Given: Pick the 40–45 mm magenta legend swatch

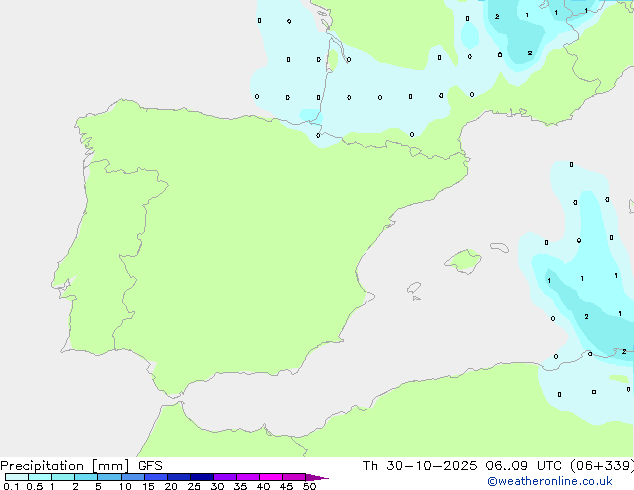Looking at the screenshot, I should point(271,477).
